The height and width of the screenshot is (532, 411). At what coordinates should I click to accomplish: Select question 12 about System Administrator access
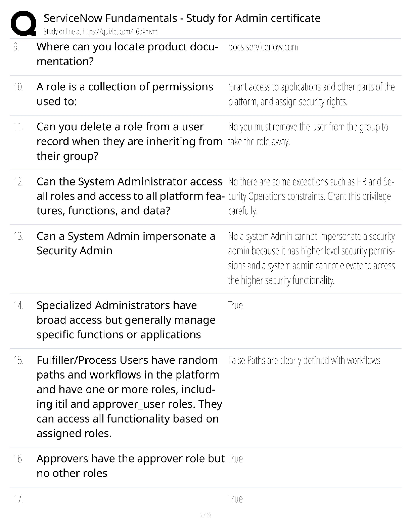[130, 196]
